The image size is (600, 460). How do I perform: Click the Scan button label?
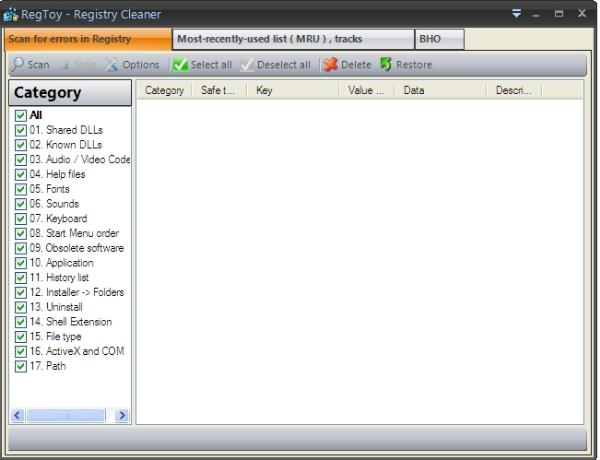click(38, 65)
